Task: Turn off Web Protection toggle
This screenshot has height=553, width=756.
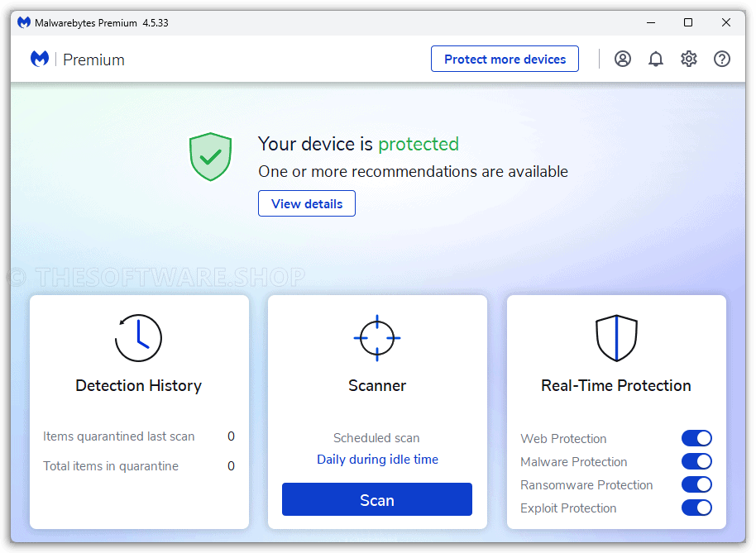Action: pos(696,438)
